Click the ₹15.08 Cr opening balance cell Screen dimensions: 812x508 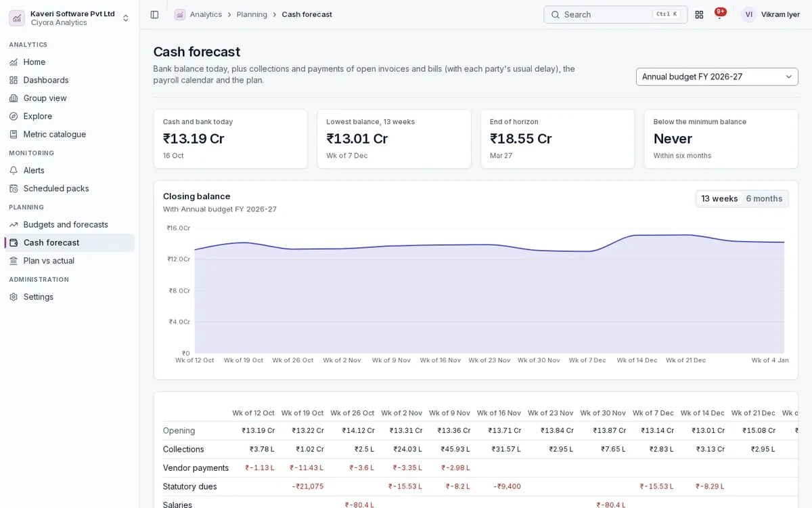click(759, 431)
